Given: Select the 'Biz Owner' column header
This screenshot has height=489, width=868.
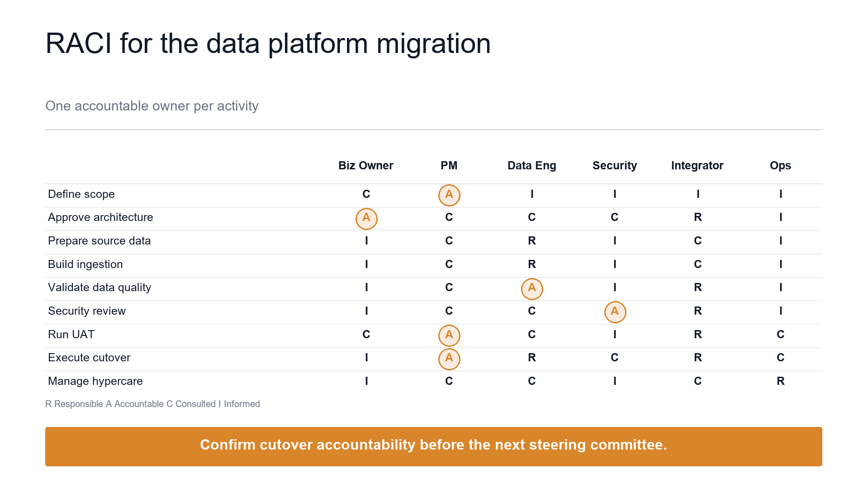Looking at the screenshot, I should pyautogui.click(x=366, y=166).
